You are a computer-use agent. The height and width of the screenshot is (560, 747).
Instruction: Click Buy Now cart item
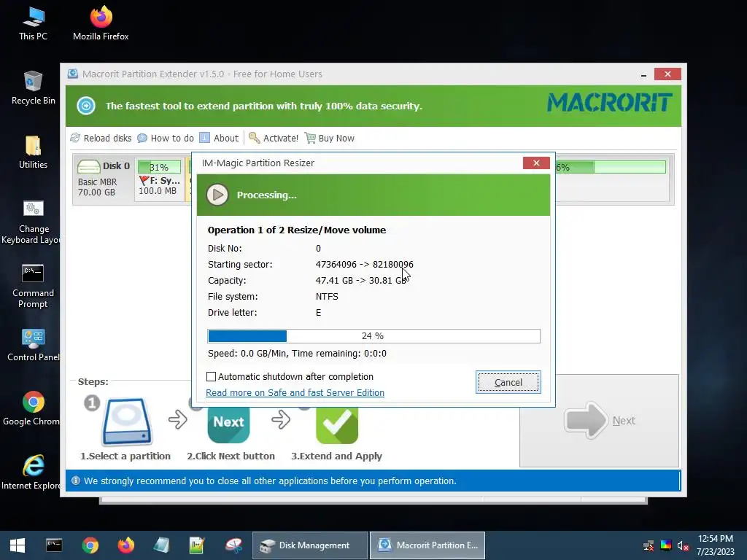click(330, 138)
